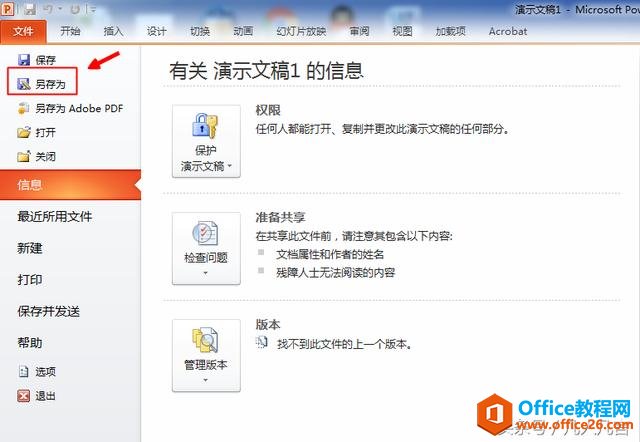Select Recent files (最近所用文件)
Viewport: 640px width, 442px height.
pyautogui.click(x=55, y=216)
